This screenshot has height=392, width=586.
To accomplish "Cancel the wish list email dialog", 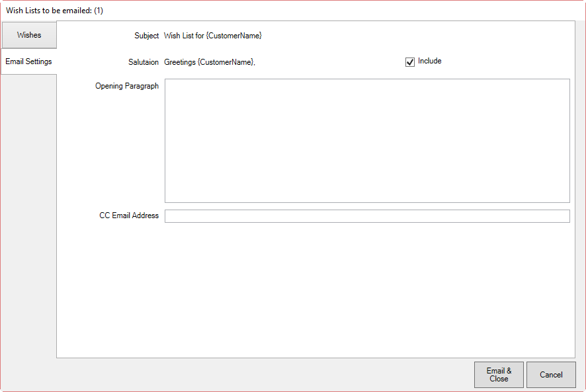I will pyautogui.click(x=551, y=375).
